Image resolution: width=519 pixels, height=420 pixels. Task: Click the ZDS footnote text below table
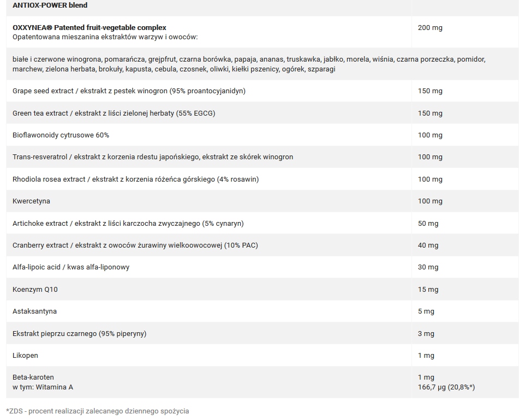click(x=98, y=411)
